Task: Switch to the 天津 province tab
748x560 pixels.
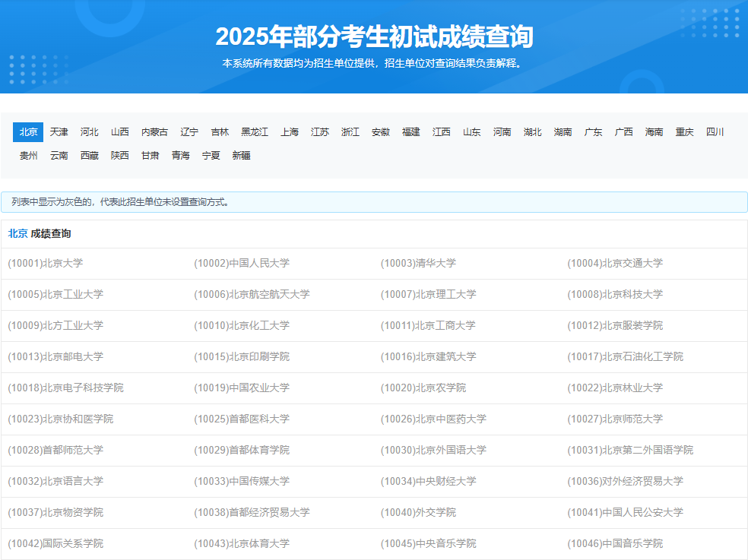Action: pos(59,132)
